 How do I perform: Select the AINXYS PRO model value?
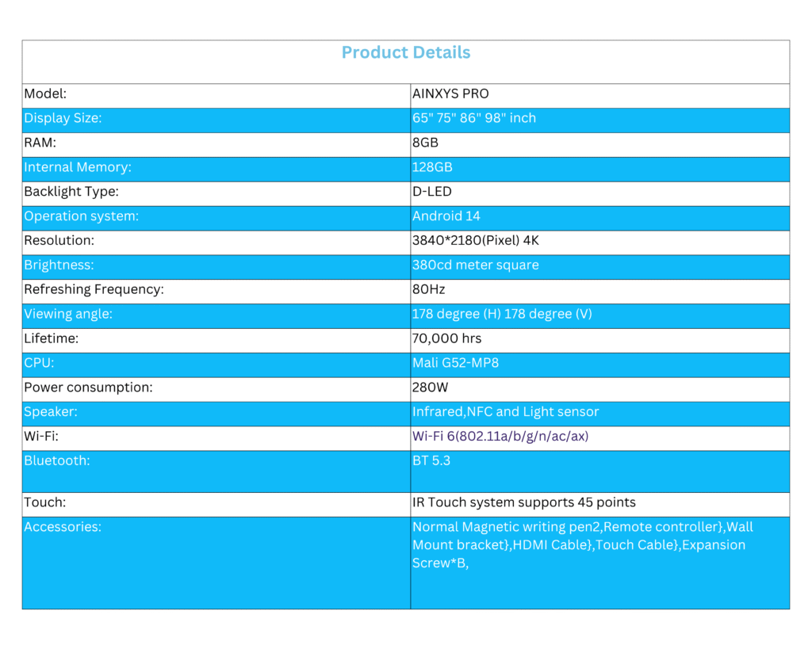pyautogui.click(x=450, y=94)
